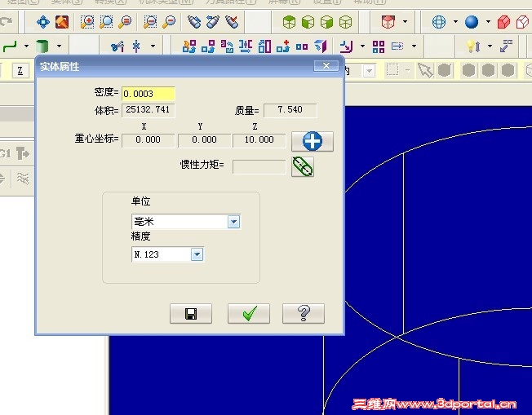Click the floppy disk save button

click(191, 314)
